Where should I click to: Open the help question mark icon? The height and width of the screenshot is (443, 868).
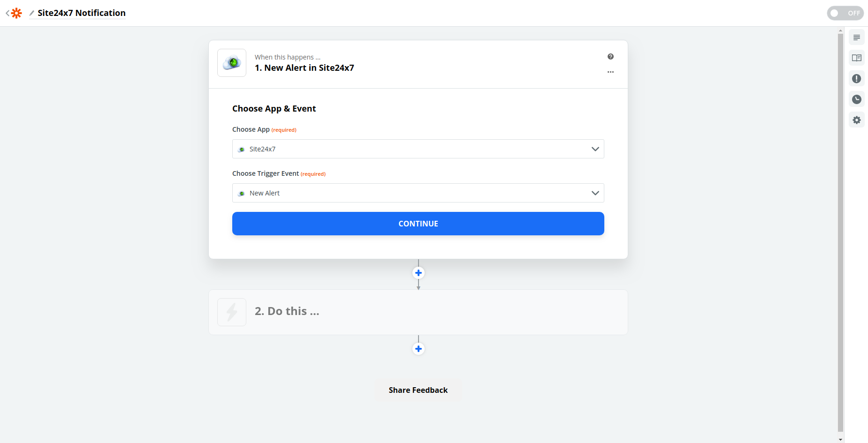tap(610, 57)
